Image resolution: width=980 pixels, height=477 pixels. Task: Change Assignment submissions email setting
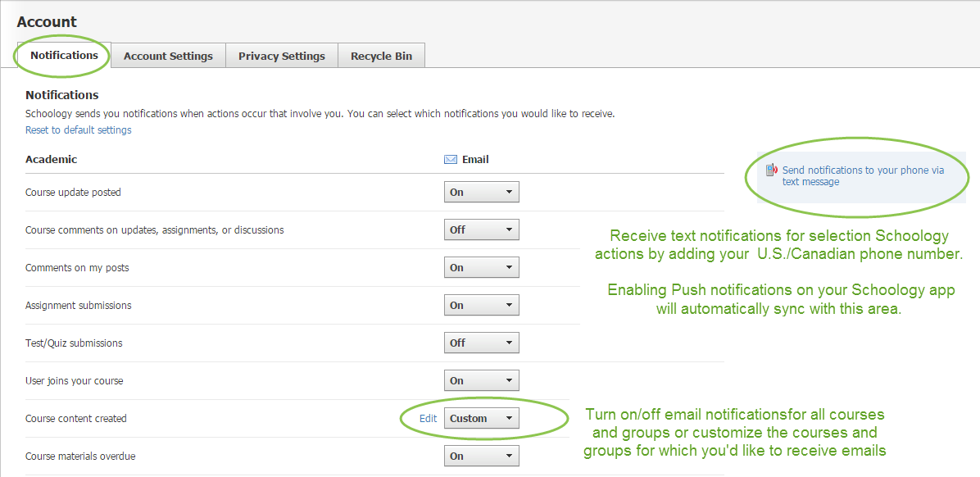tap(481, 305)
